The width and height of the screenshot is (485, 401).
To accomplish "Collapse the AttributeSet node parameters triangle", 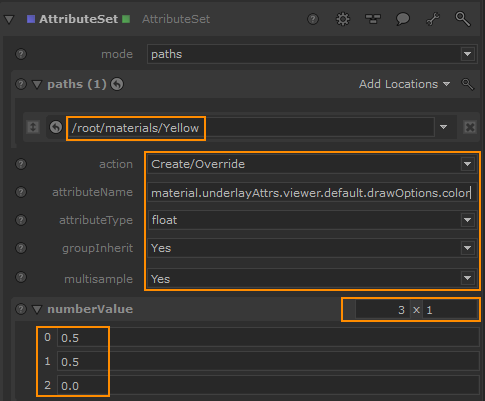I will (x=9, y=19).
